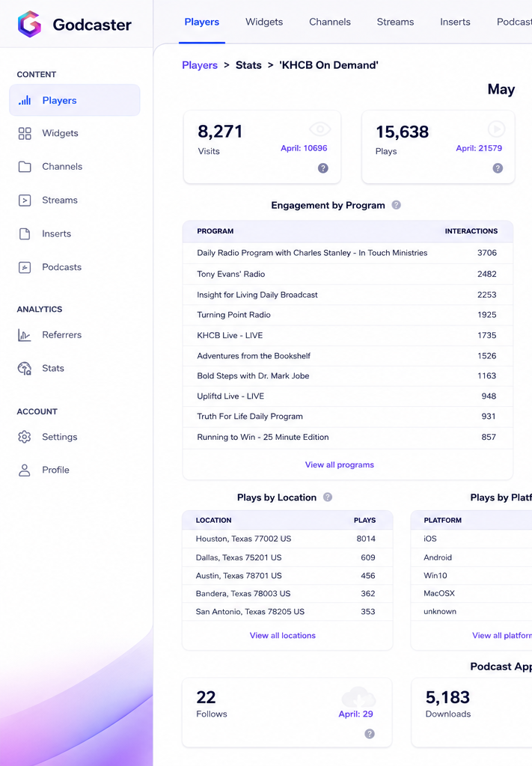Click Insight for Living Daily Broadcast row
This screenshot has height=766, width=532.
347,295
